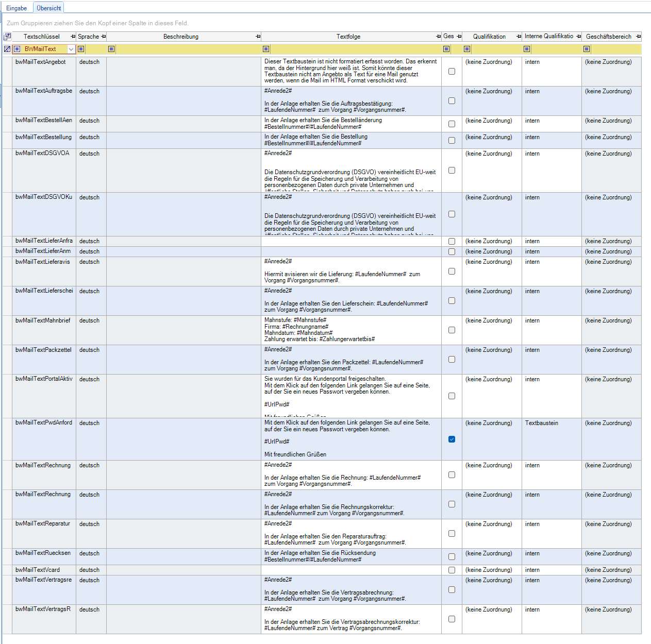The image size is (651, 644).
Task: Open the filter operator icon for Qualifikation
Action: click(467, 49)
